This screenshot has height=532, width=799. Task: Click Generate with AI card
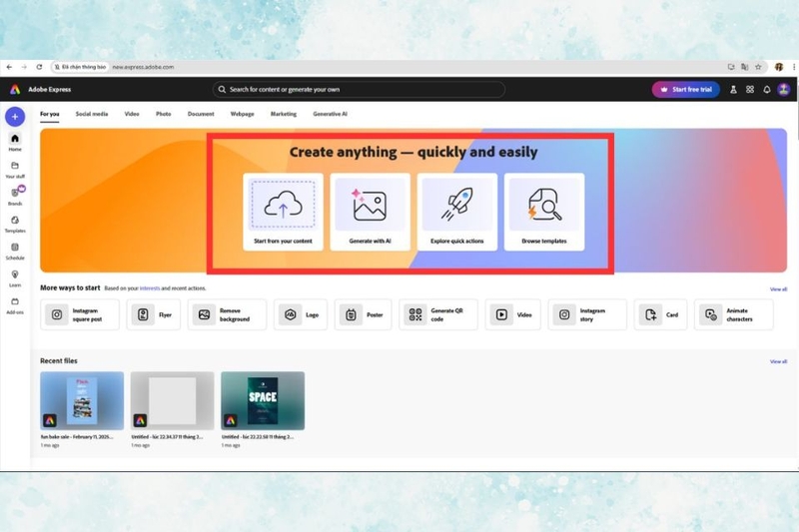click(370, 212)
